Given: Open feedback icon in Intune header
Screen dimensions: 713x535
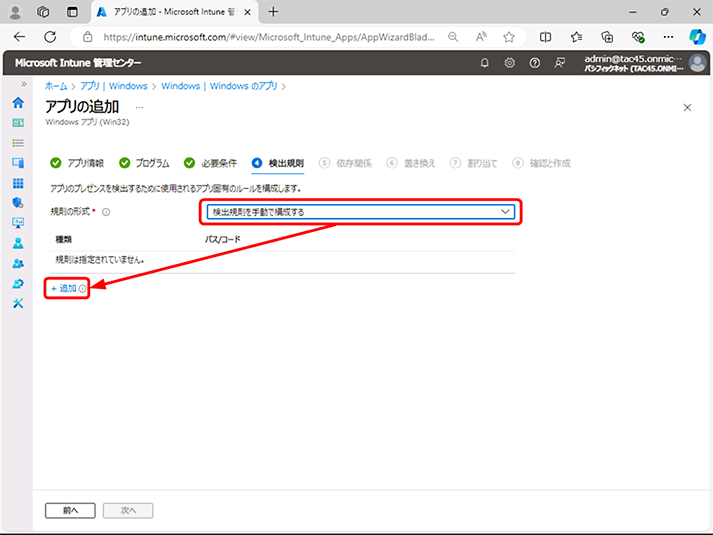Looking at the screenshot, I should 560,63.
